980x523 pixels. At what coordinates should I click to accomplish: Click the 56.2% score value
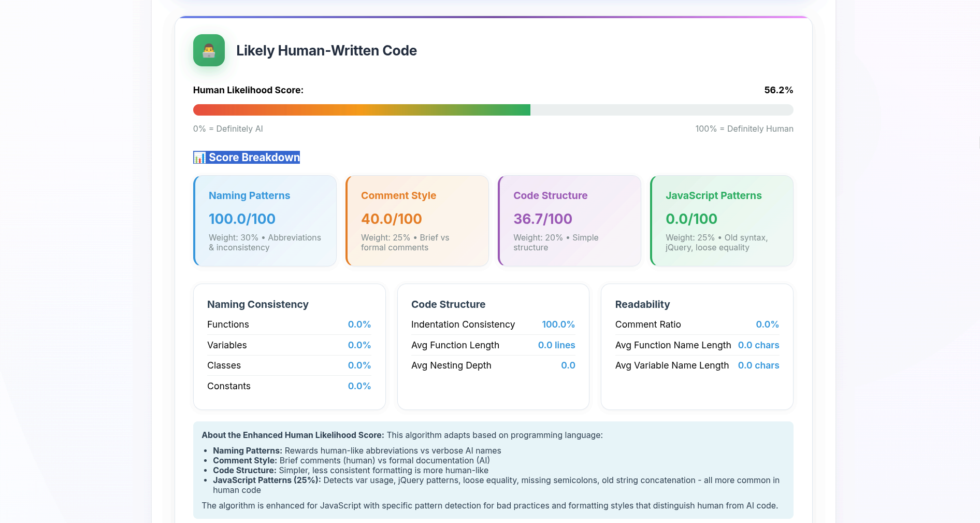click(x=778, y=90)
